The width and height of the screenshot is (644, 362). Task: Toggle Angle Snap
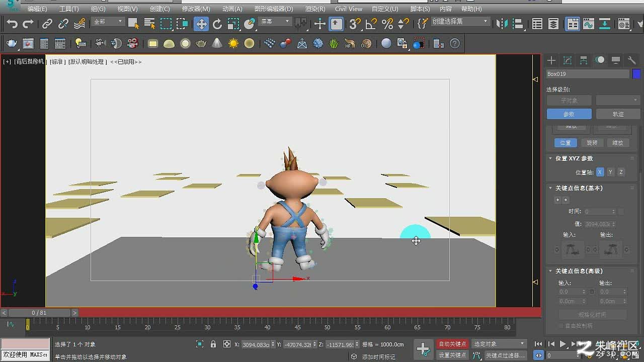[371, 24]
